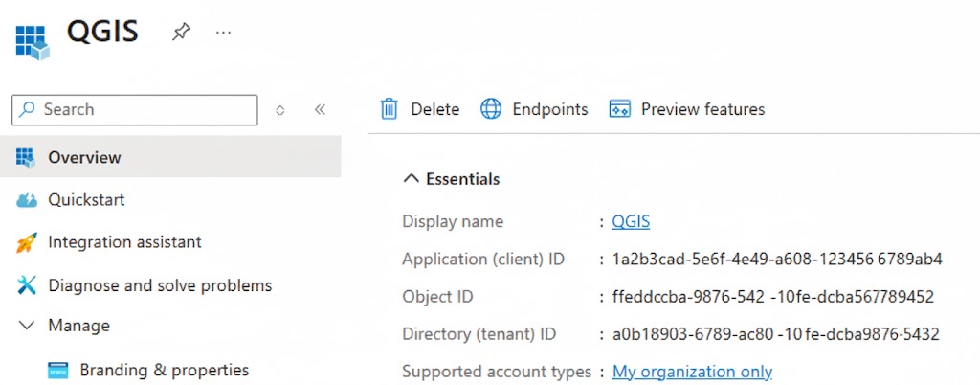Click the Overview grid icon
980x385 pixels.
coord(26,157)
